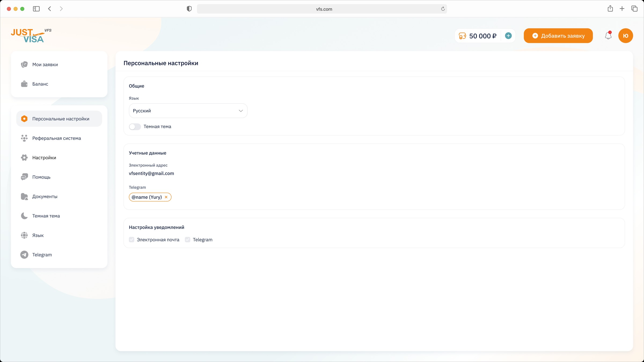The height and width of the screenshot is (362, 644).
Task: Select Язык in the sidebar
Action: [59, 235]
